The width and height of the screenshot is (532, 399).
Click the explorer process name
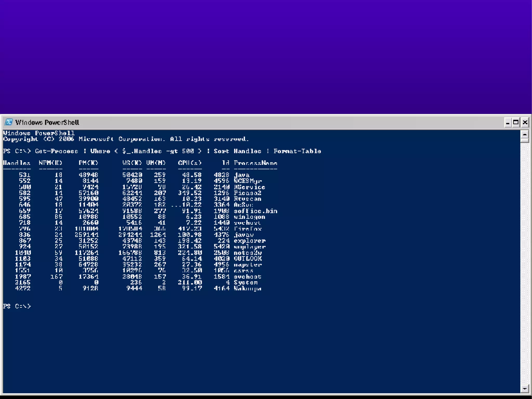249,240
